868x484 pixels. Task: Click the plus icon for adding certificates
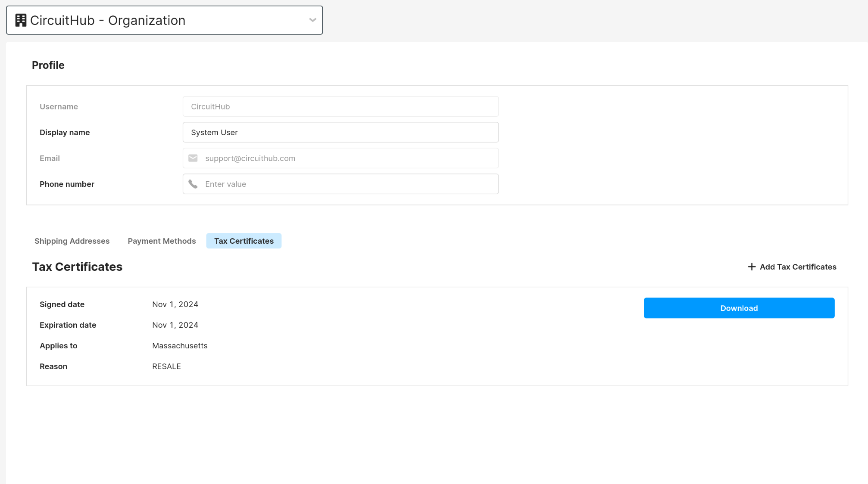(x=752, y=267)
